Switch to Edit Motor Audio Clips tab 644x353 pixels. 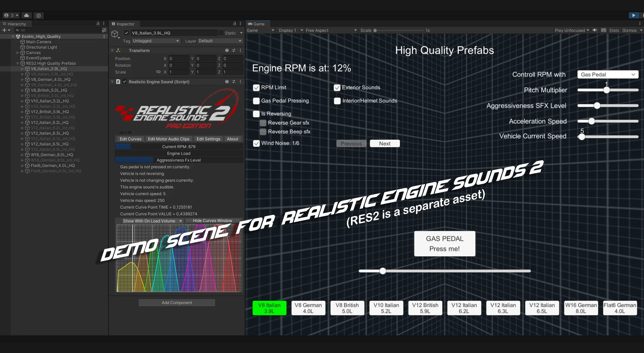coord(168,139)
